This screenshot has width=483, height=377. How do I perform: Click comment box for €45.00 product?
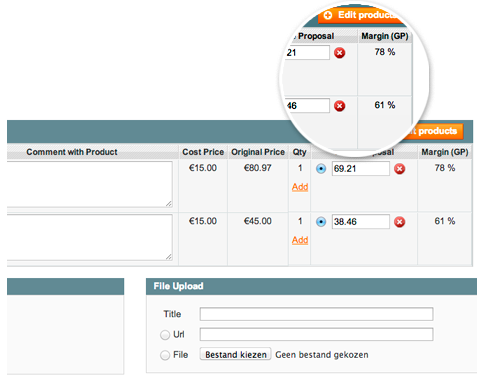(89, 237)
